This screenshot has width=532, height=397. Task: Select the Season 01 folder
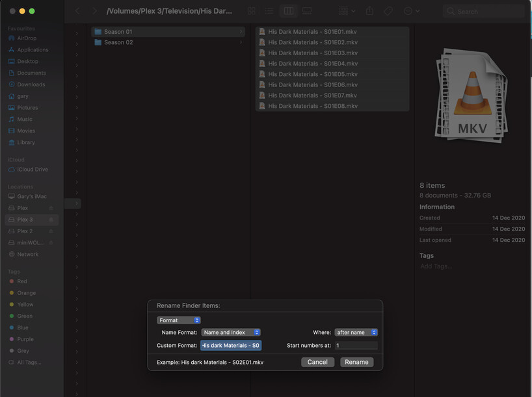[x=168, y=32]
